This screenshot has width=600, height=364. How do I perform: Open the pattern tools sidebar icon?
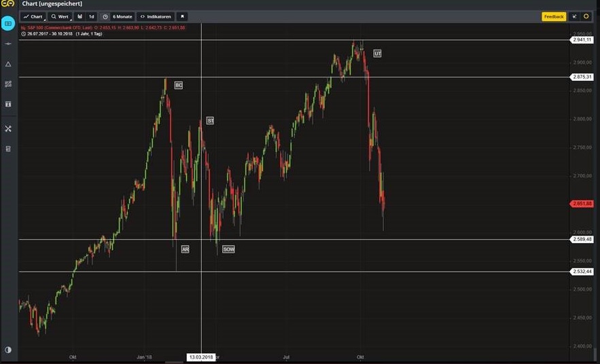(8, 84)
